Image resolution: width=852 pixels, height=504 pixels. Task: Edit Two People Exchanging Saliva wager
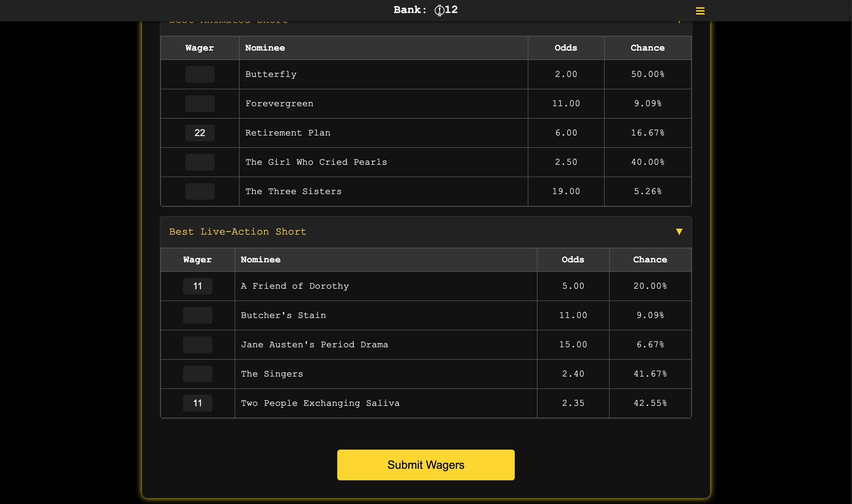[197, 403]
